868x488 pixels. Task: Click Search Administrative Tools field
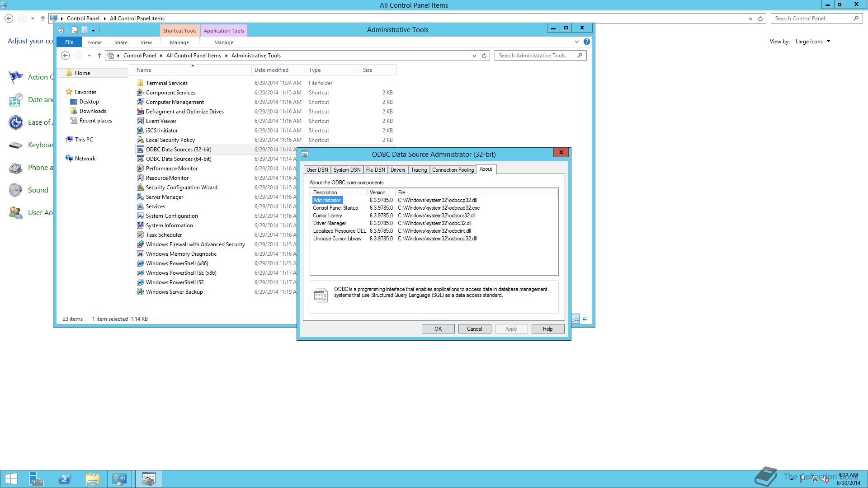[x=541, y=55]
